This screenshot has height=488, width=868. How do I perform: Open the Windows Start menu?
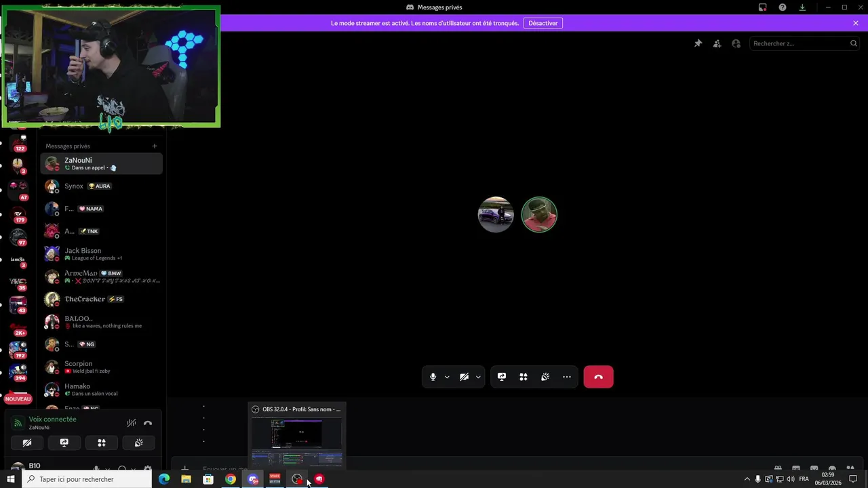[11, 479]
